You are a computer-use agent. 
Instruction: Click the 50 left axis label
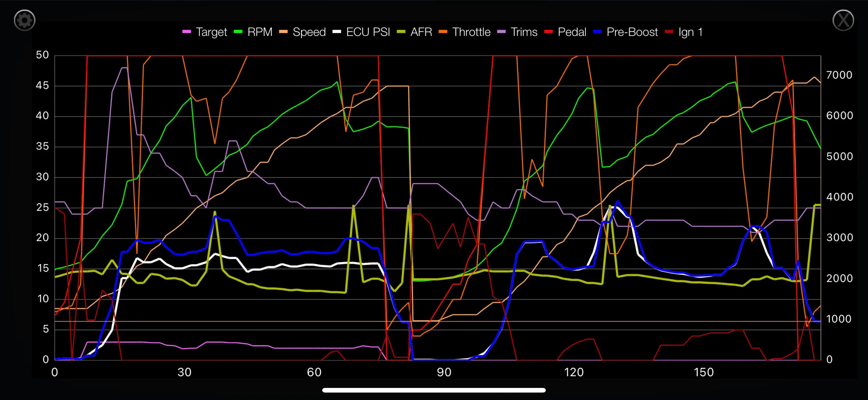pyautogui.click(x=43, y=55)
